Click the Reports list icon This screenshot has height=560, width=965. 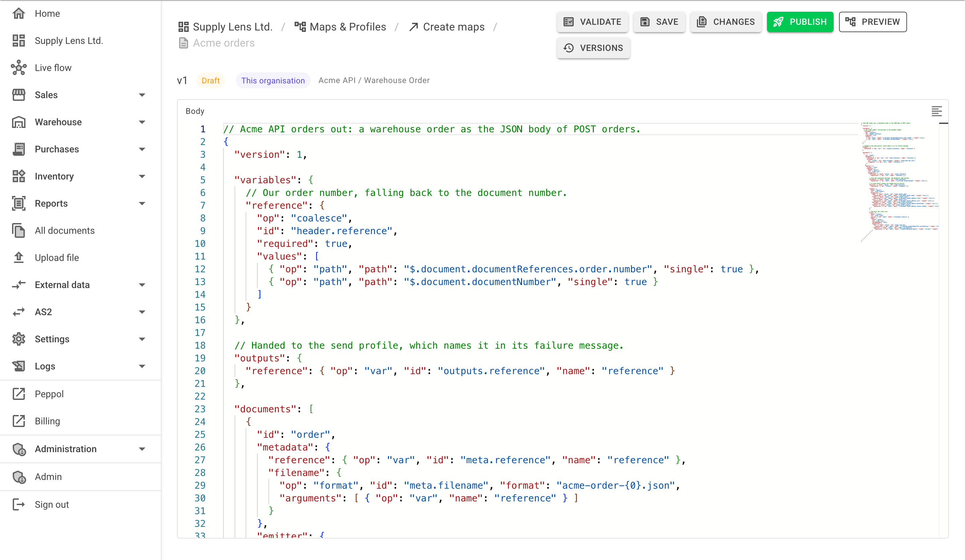tap(18, 204)
